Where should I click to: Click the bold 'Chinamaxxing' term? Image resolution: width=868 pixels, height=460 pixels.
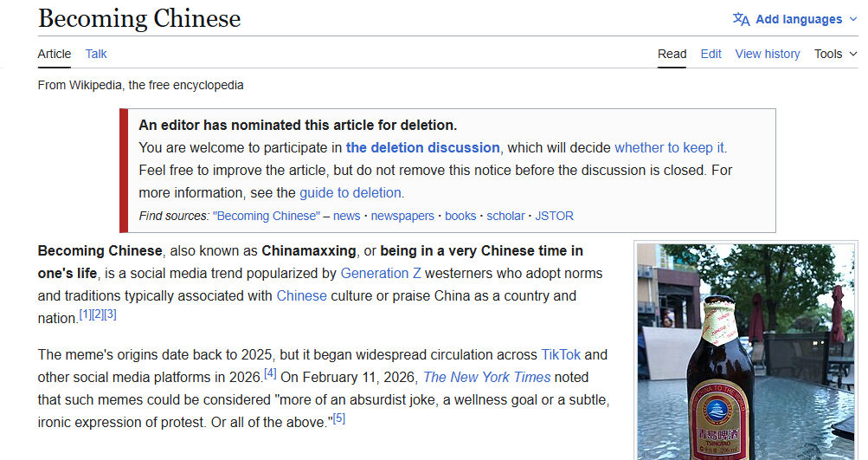pyautogui.click(x=309, y=250)
